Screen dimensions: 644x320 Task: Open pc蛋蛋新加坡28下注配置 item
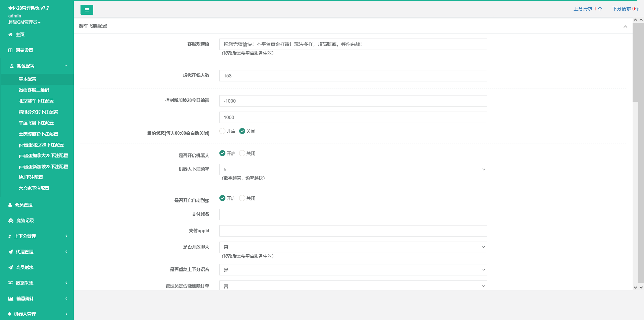(x=38, y=167)
